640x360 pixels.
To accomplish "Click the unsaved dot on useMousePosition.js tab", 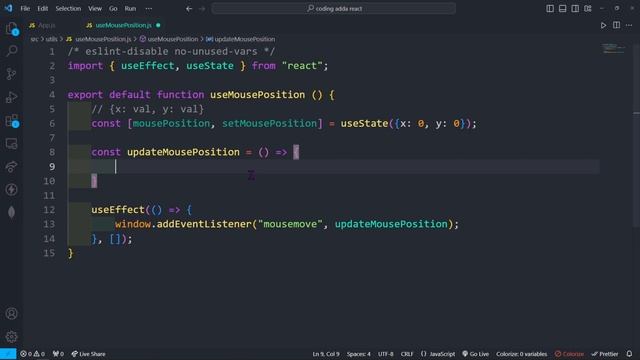I will (x=158, y=25).
